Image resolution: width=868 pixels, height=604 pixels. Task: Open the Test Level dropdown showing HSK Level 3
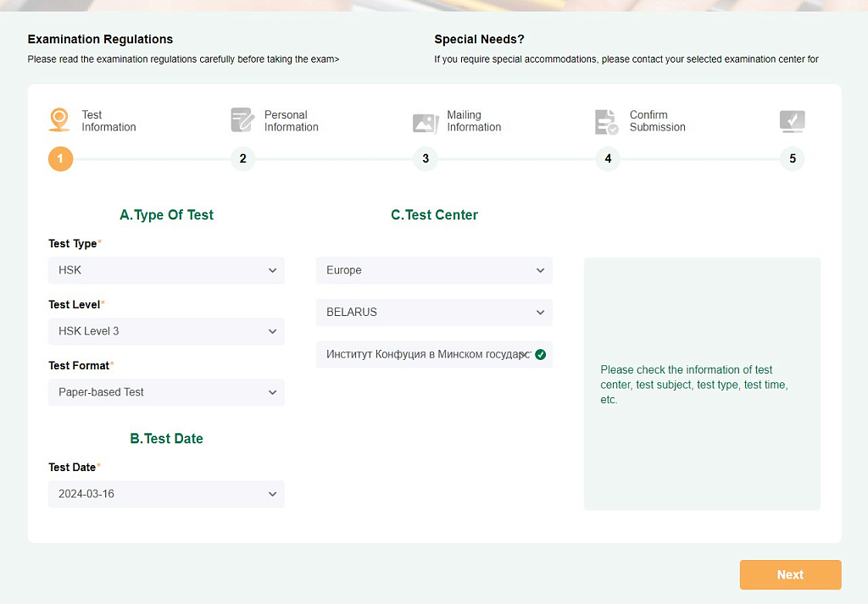167,331
